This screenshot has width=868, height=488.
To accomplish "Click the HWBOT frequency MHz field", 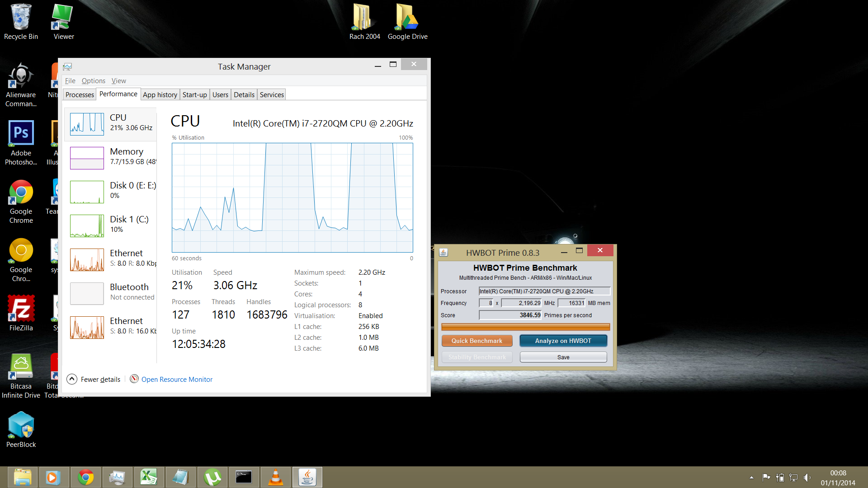I will coord(521,303).
